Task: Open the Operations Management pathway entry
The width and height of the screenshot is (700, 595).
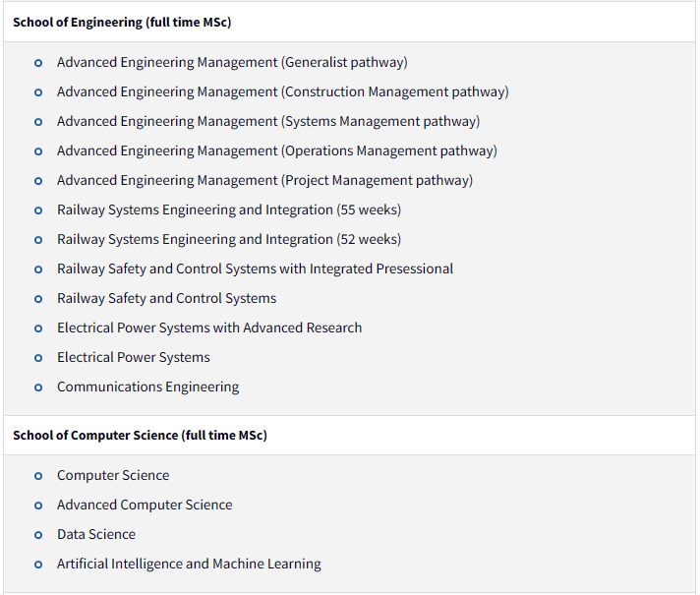Action: click(277, 150)
